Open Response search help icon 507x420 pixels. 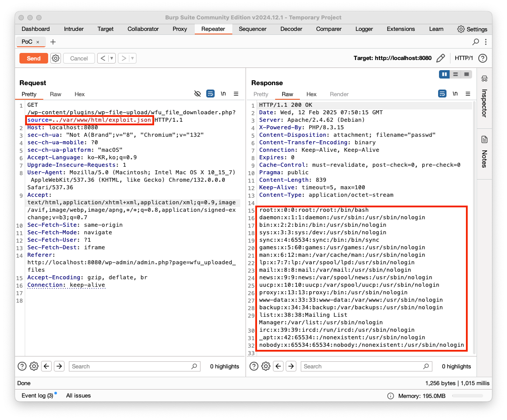(x=254, y=366)
